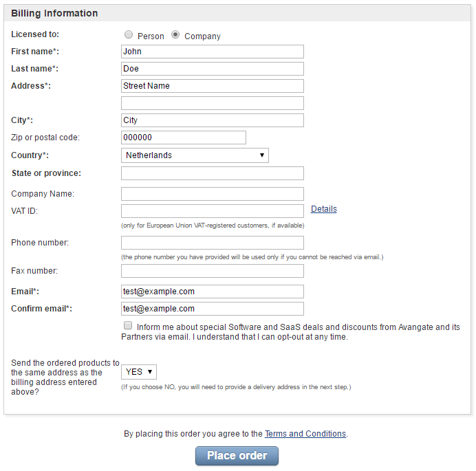Tick the special deals email opt-in checkbox
The width and height of the screenshot is (476, 471).
(x=128, y=325)
